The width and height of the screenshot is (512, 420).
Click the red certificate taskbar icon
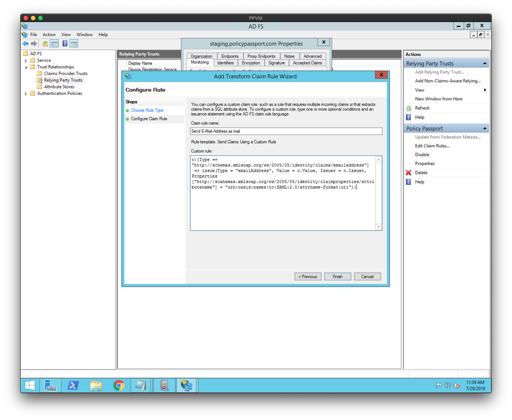[164, 385]
